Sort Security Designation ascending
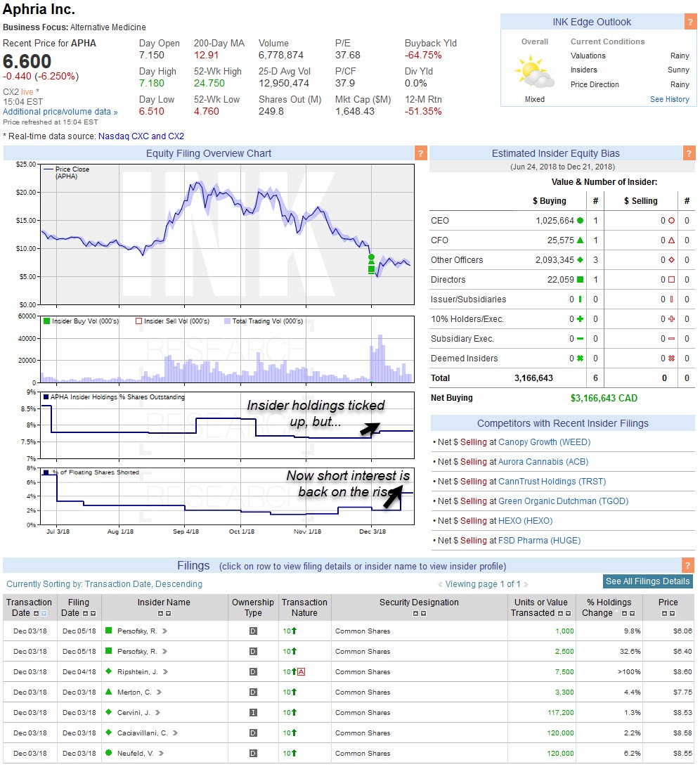The height and width of the screenshot is (767, 700). (x=416, y=614)
